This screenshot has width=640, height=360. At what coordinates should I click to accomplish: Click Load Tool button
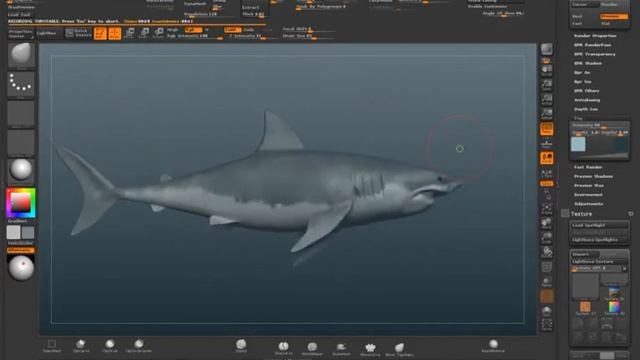19,14
